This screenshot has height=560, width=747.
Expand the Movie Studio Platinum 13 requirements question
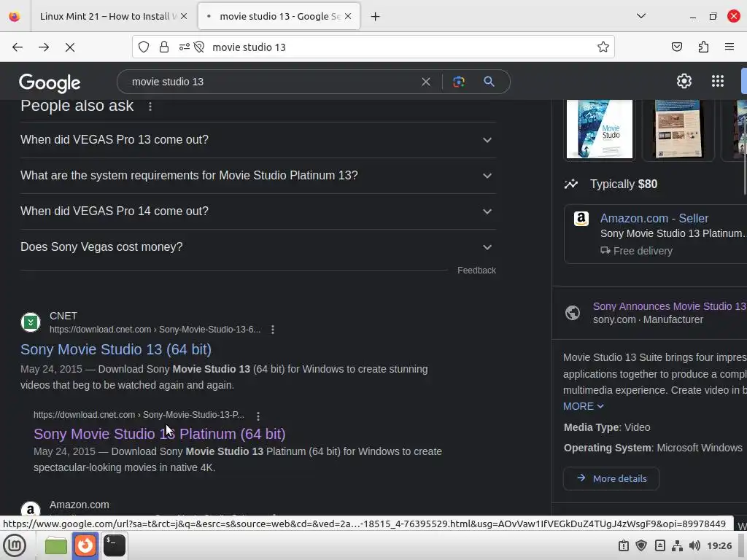[258, 176]
